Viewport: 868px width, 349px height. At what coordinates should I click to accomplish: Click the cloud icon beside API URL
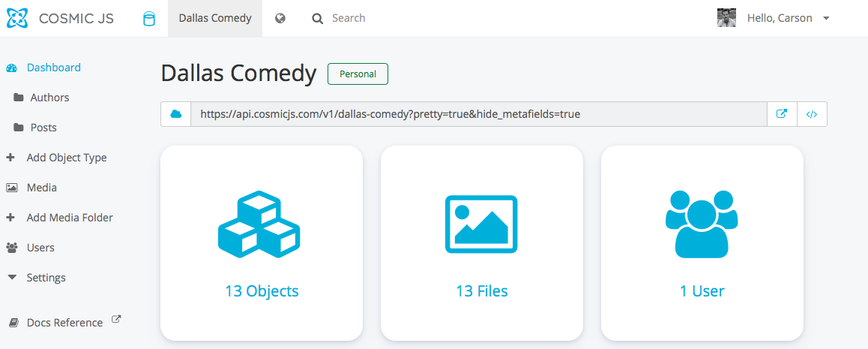[x=176, y=114]
